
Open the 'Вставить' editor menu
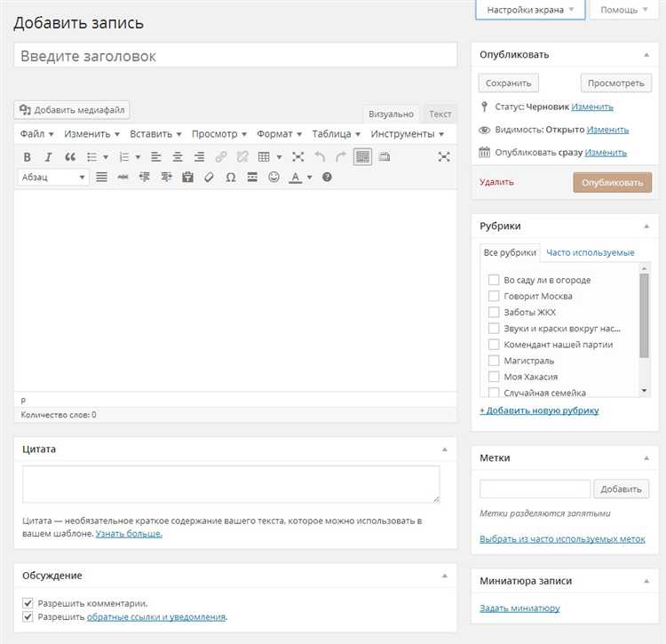(155, 134)
